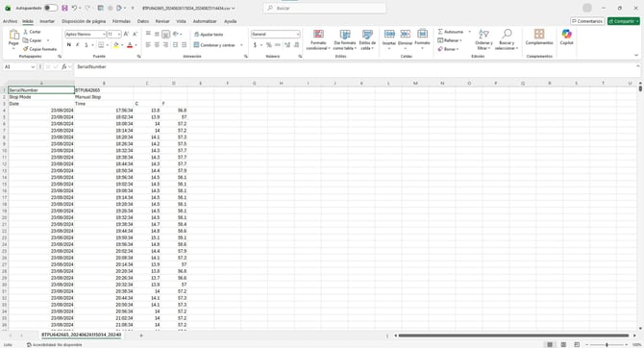Click the increase indent icon
This screenshot has width=644, height=348.
[x=184, y=45]
